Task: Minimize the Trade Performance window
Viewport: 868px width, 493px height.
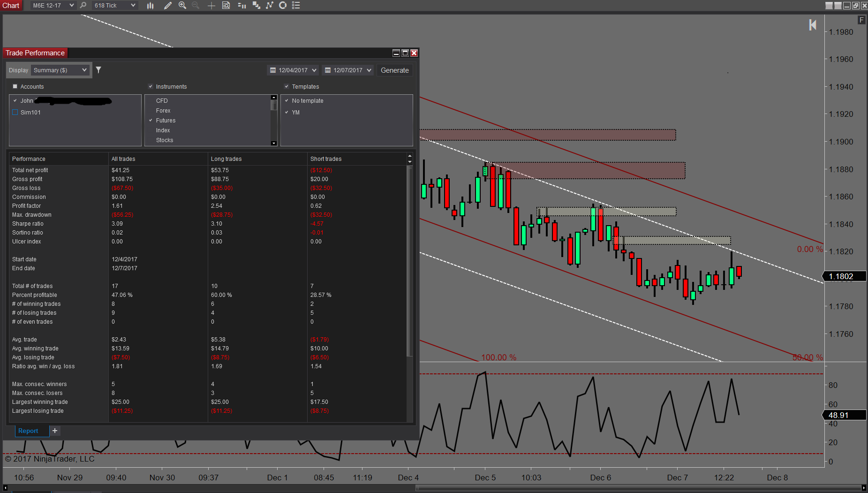Action: pyautogui.click(x=396, y=53)
